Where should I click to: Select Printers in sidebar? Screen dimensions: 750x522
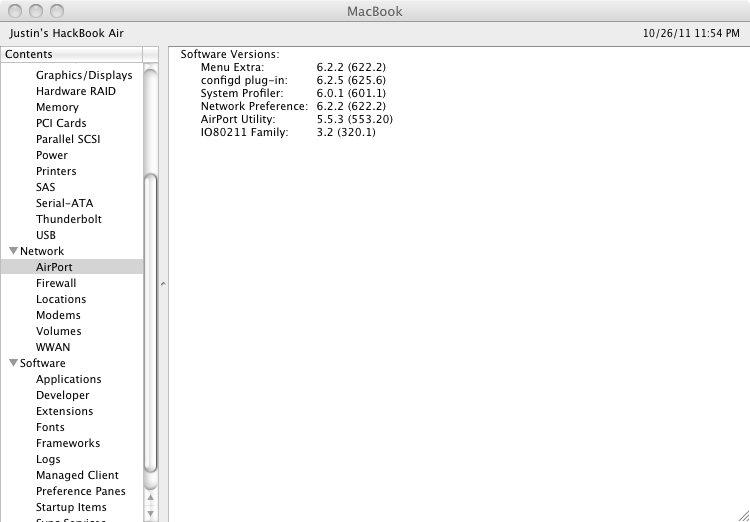click(x=56, y=171)
